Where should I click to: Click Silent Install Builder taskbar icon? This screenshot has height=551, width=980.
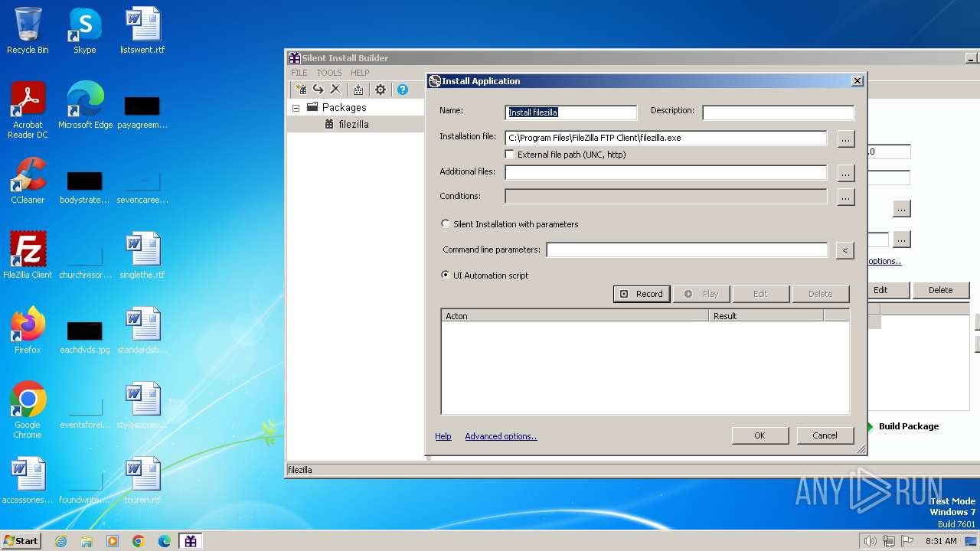point(191,541)
